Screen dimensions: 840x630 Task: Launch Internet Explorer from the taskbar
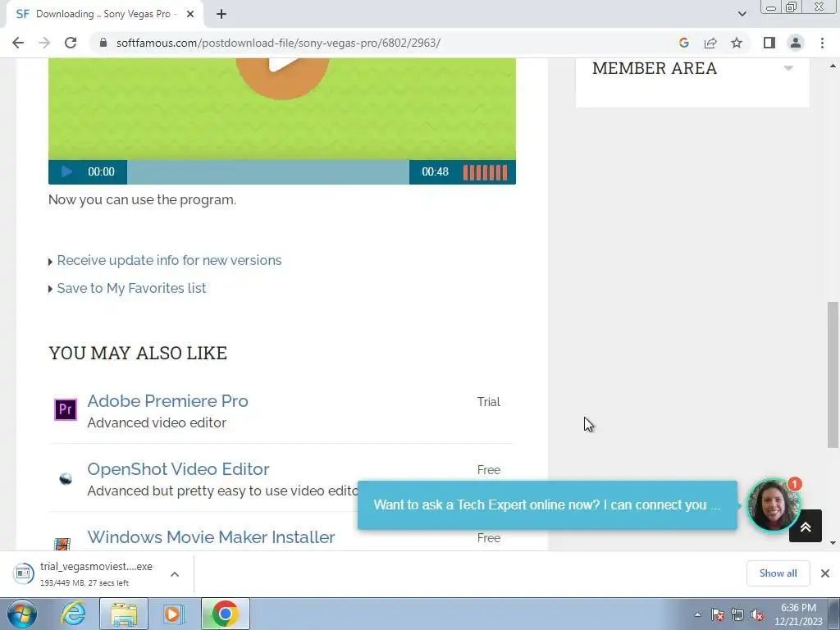pyautogui.click(x=73, y=614)
